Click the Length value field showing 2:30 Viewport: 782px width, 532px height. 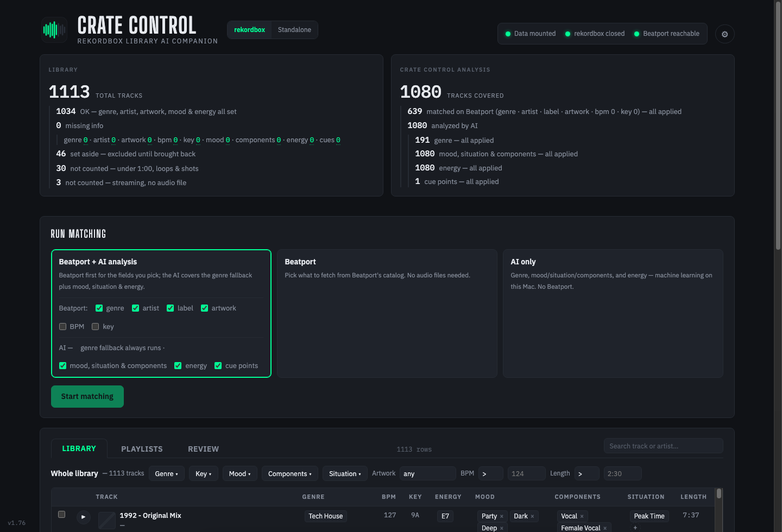[622, 473]
